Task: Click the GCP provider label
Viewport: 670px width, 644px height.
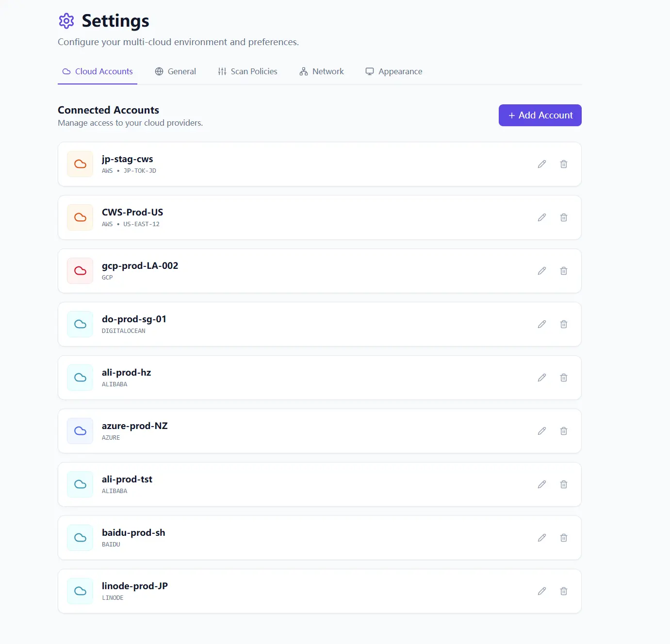Action: coord(107,278)
